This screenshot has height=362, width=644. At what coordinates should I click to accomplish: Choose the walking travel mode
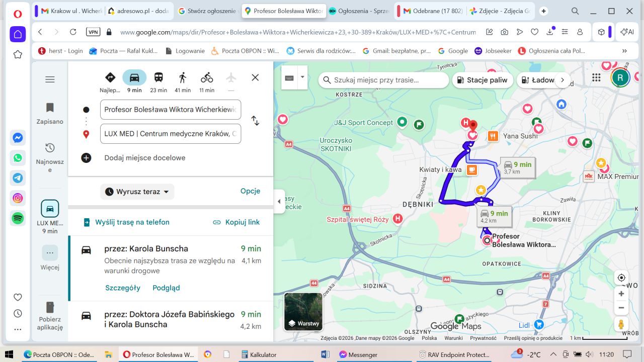pyautogui.click(x=183, y=78)
